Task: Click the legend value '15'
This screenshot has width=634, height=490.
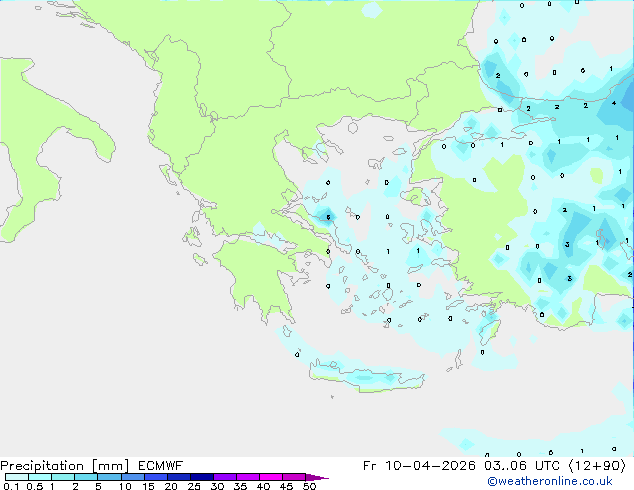Action: [x=148, y=486]
